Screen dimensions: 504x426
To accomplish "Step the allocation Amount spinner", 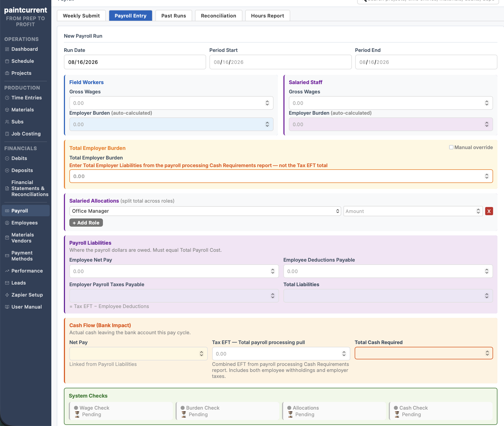I will [x=478, y=211].
